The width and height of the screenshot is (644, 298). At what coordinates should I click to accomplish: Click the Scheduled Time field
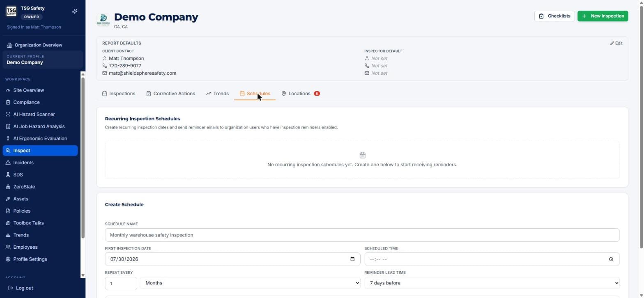492,259
